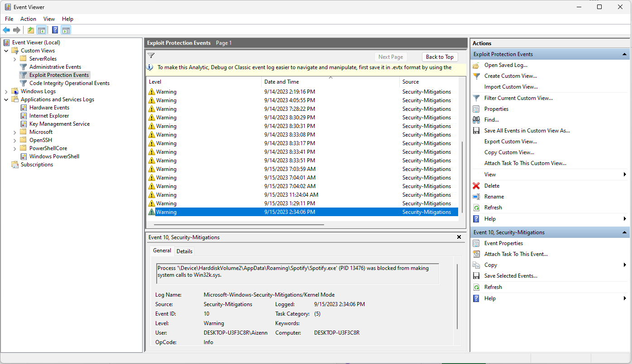Collapse the Custom Views tree node
Image resolution: width=632 pixels, height=364 pixels.
(x=6, y=50)
